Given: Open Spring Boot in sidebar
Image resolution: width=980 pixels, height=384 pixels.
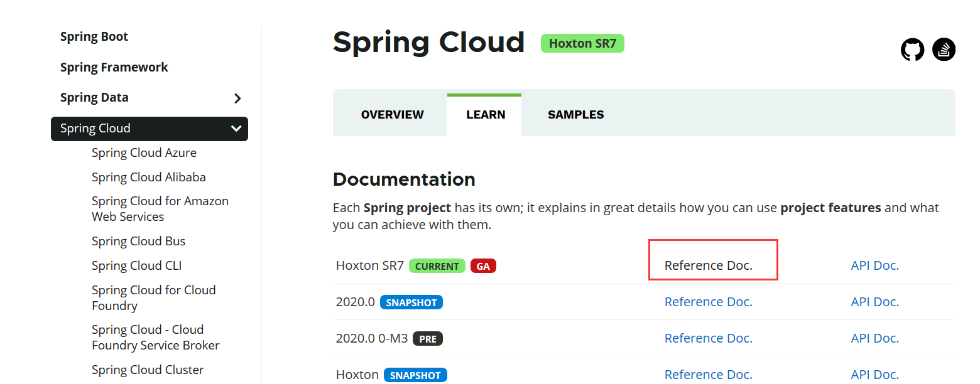Looking at the screenshot, I should pos(94,36).
